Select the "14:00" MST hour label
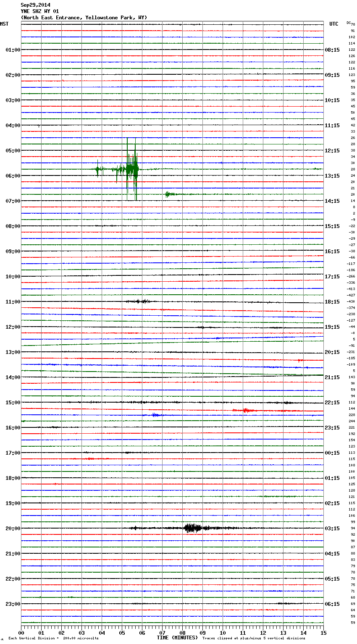 [13, 377]
